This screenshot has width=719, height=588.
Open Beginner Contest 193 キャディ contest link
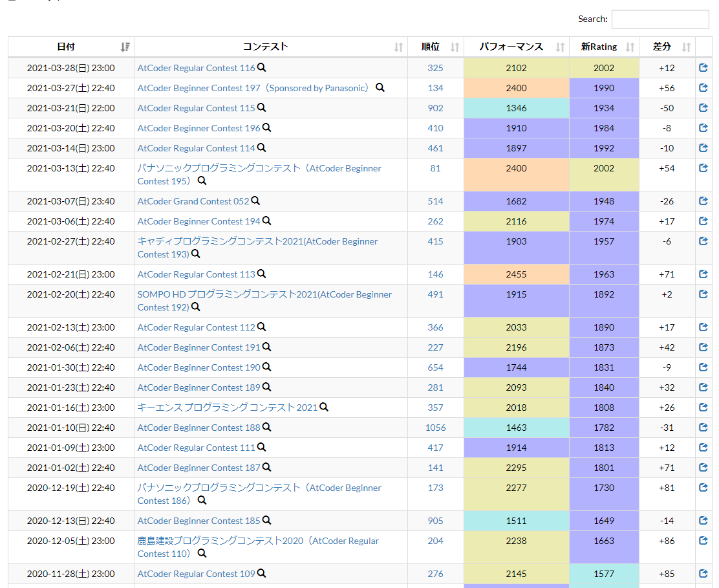[257, 248]
